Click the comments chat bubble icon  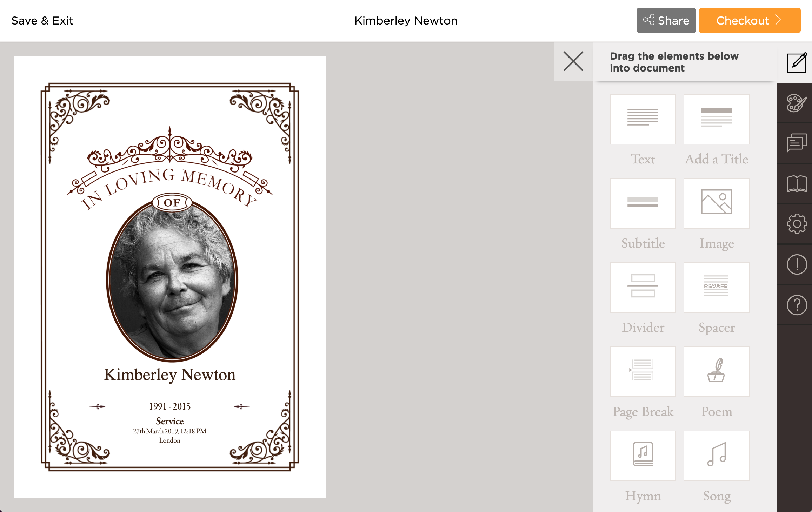click(797, 143)
